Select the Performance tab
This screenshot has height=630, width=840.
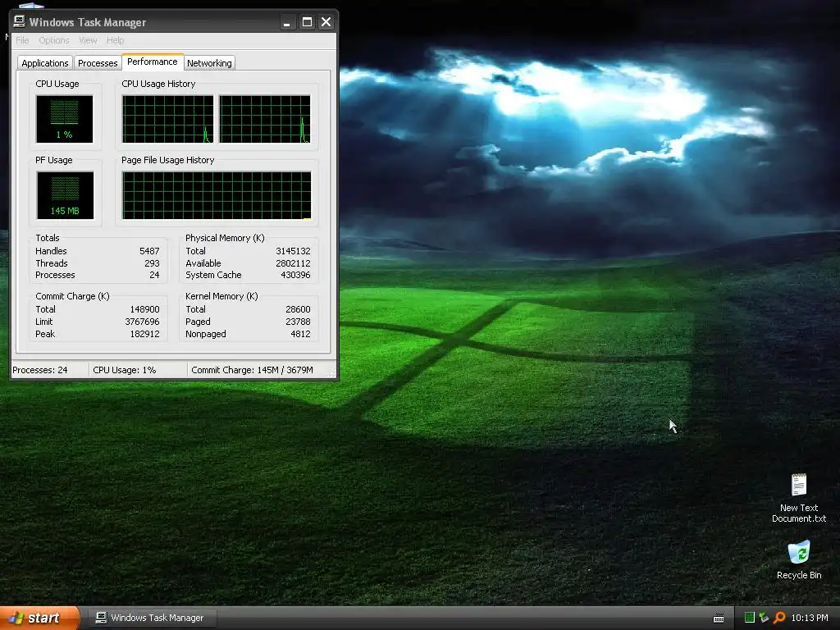[152, 62]
